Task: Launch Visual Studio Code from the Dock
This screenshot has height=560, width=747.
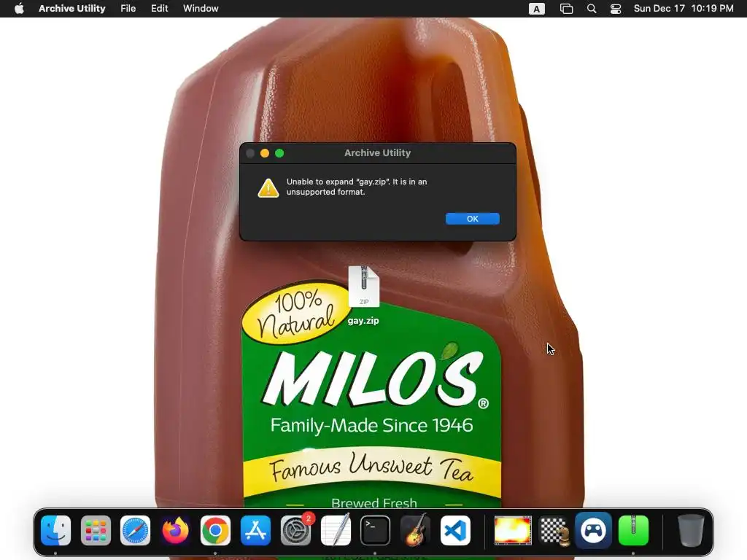Action: click(455, 531)
